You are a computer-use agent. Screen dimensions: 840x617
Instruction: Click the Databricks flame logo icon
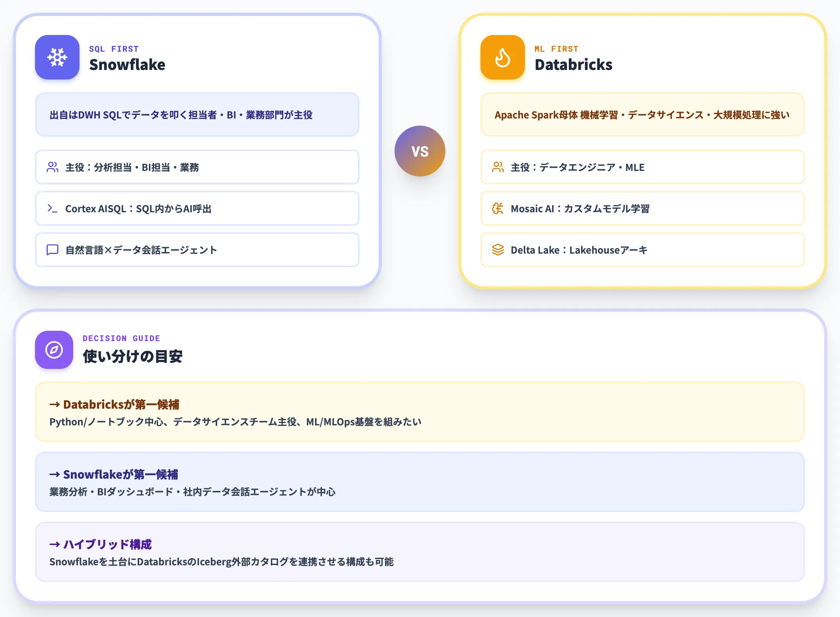click(503, 57)
